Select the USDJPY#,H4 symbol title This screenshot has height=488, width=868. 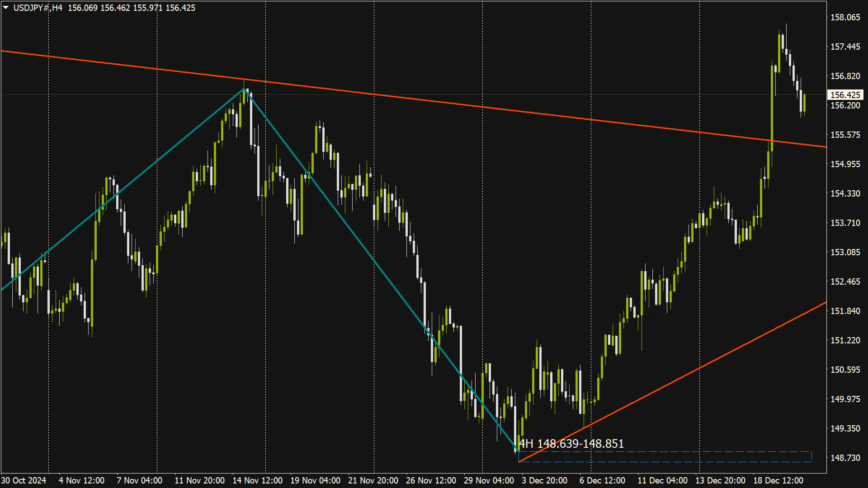pyautogui.click(x=38, y=8)
